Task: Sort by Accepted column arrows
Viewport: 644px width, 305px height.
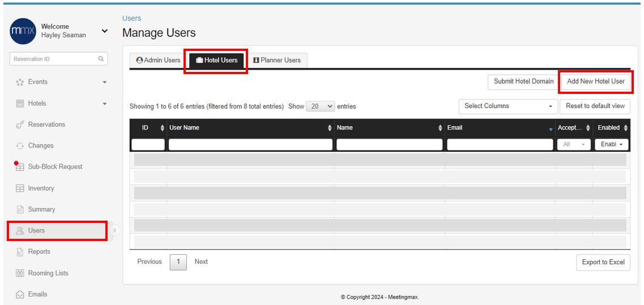Action: (588, 128)
